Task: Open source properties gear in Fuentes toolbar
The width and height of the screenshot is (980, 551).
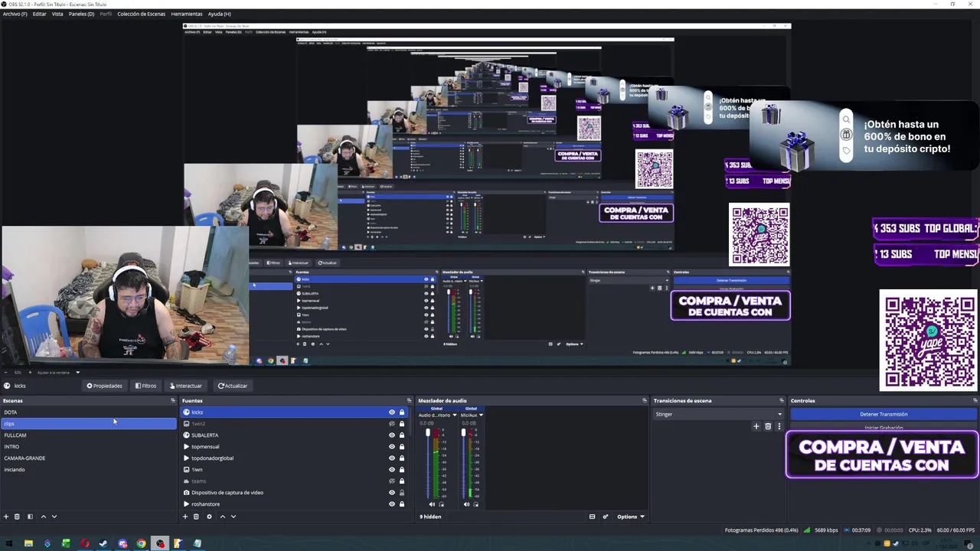Action: tap(209, 517)
